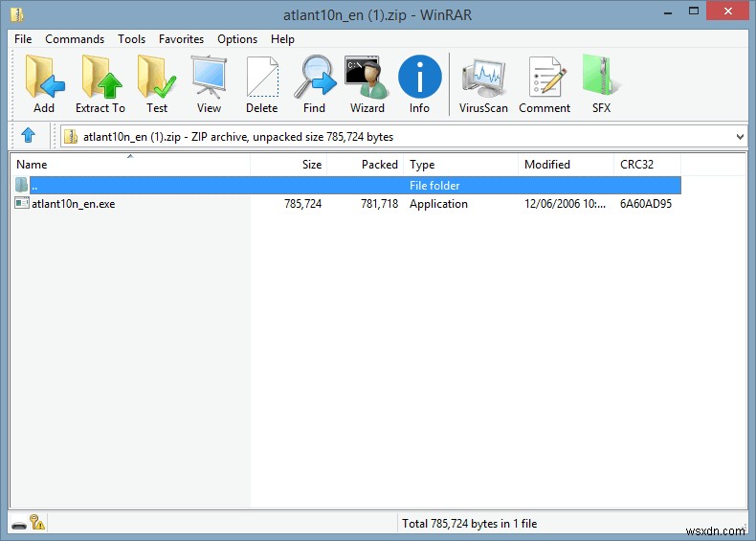Sort by the CRC32 column header
Image resolution: width=756 pixels, height=541 pixels.
648,165
